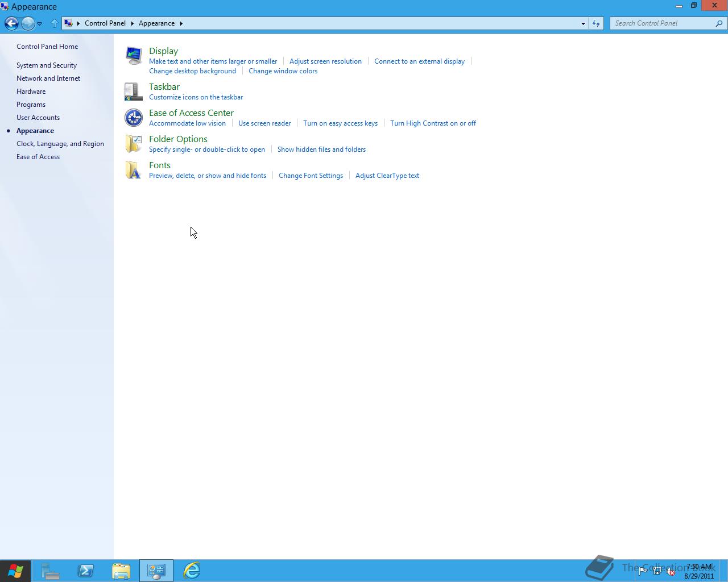
Task: Open Adjust ClearType text
Action: (387, 176)
